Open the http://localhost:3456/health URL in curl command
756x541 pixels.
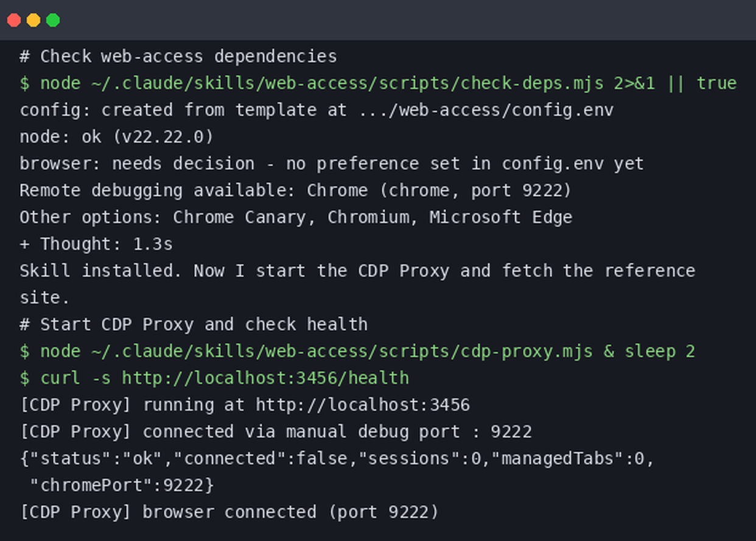(x=265, y=378)
